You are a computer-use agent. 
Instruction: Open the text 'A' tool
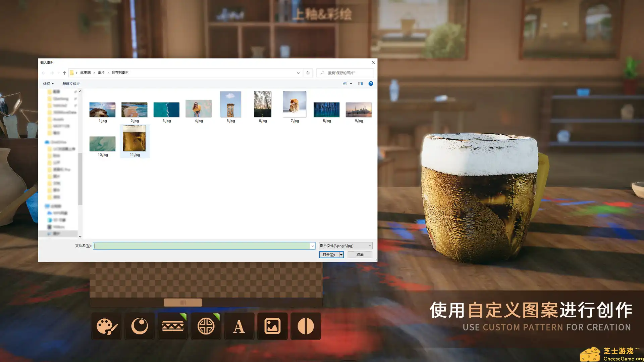pyautogui.click(x=239, y=326)
